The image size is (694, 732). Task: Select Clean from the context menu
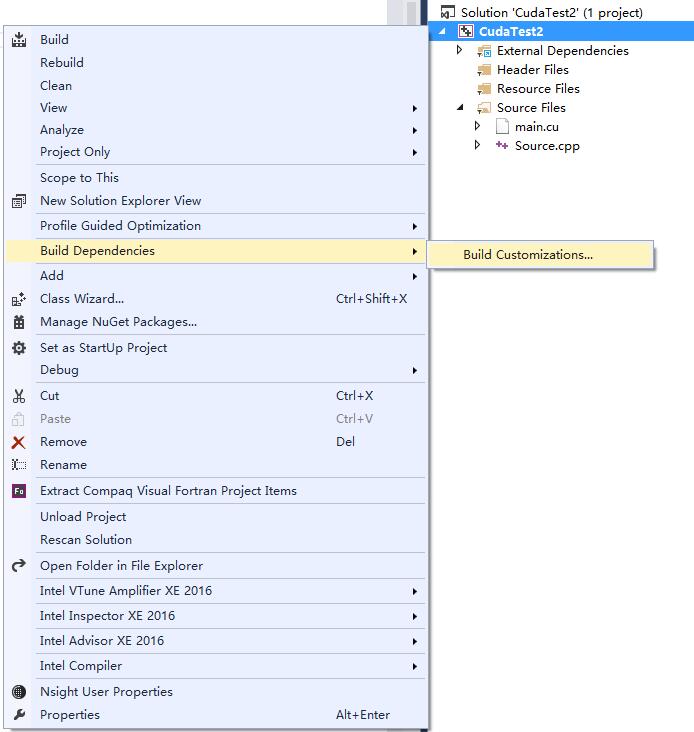(216, 86)
